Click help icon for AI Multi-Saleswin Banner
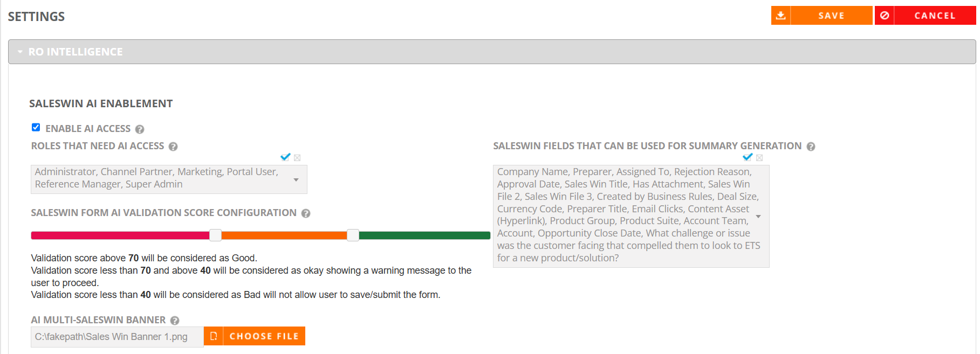This screenshot has height=354, width=980. [175, 321]
